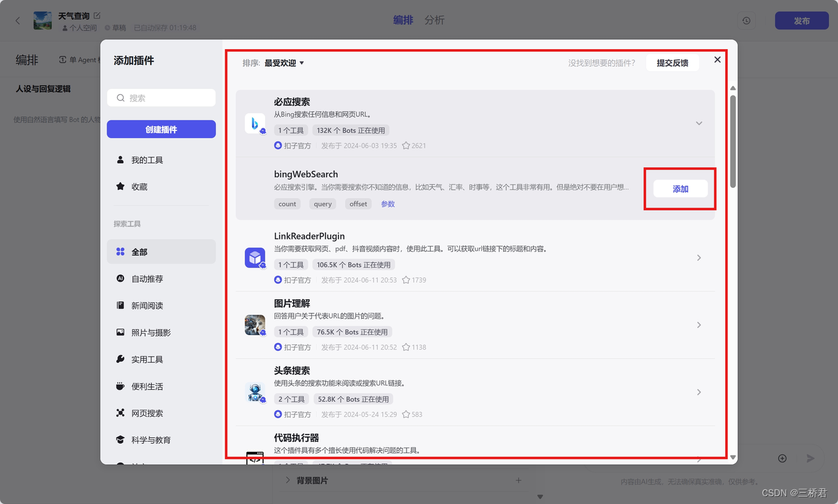Select the 照片与摄影 category
This screenshot has width=838, height=504.
click(161, 333)
